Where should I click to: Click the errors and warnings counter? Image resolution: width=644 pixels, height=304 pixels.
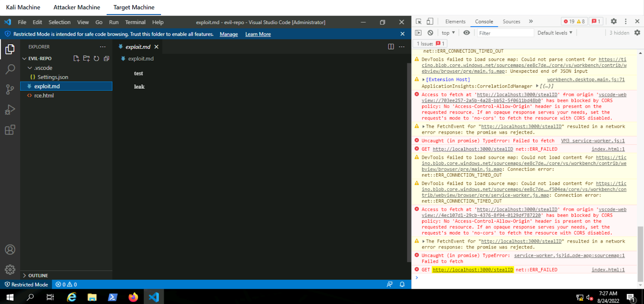pyautogui.click(x=574, y=21)
